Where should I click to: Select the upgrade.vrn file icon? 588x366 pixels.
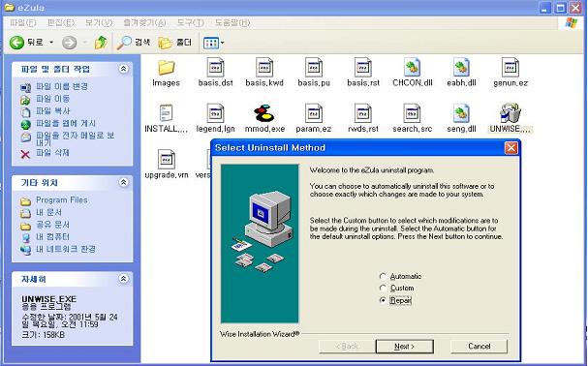[166, 160]
